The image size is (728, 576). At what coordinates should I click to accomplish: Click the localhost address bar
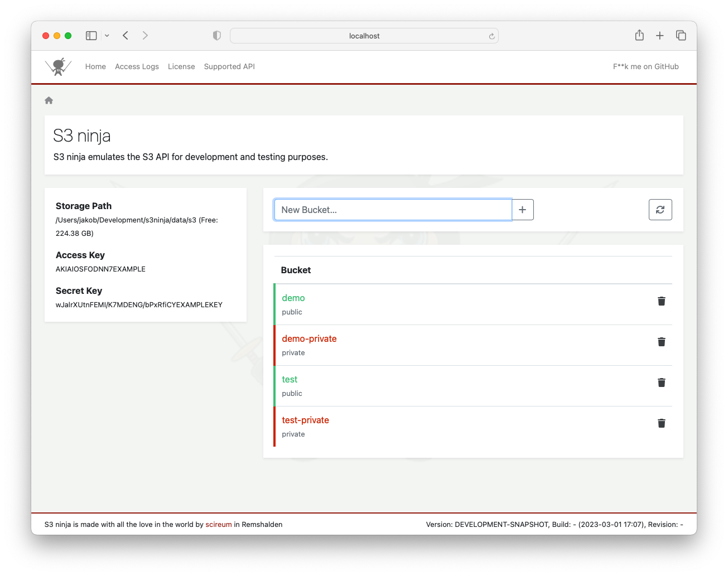[x=364, y=36]
